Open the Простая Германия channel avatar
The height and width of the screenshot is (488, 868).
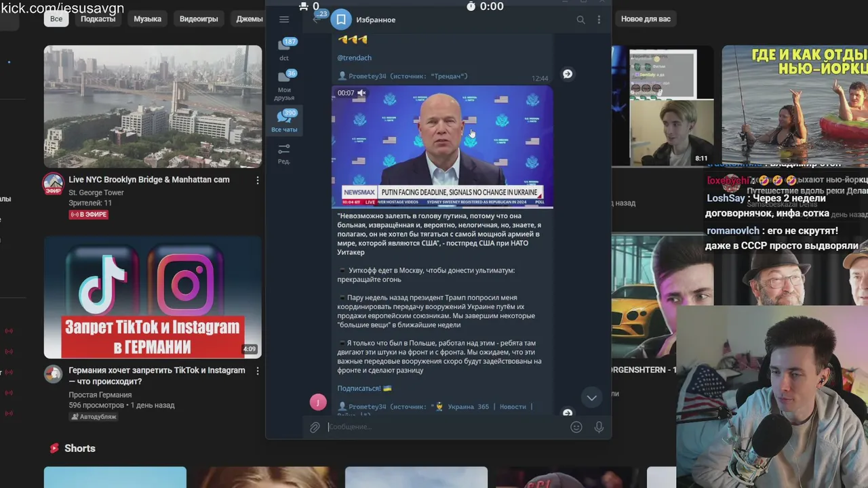click(54, 374)
